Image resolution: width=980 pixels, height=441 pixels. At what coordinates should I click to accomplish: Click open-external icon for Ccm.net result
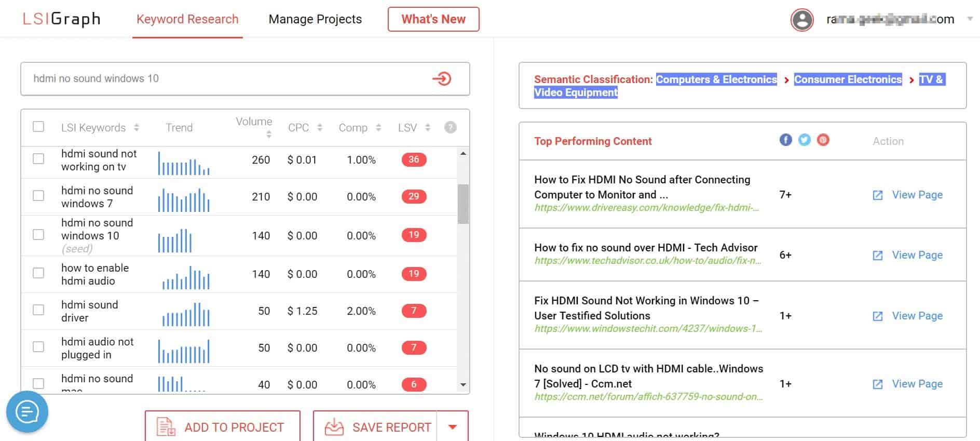click(x=878, y=384)
